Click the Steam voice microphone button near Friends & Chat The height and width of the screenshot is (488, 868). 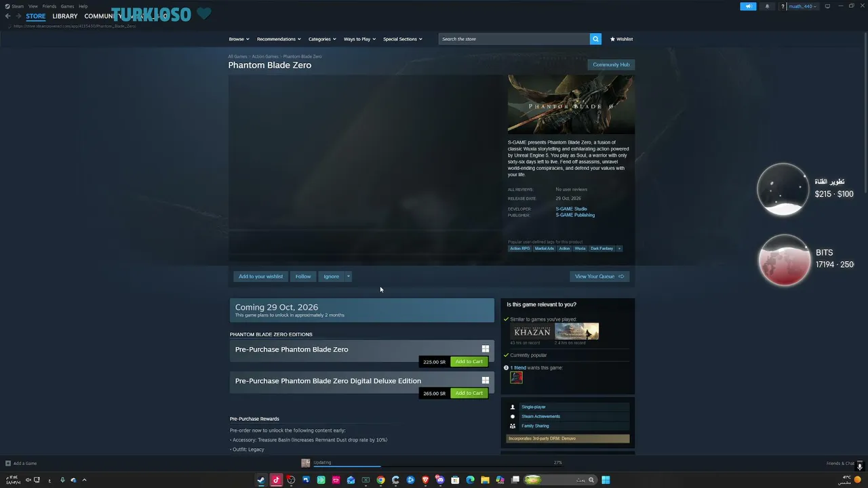pos(859,466)
